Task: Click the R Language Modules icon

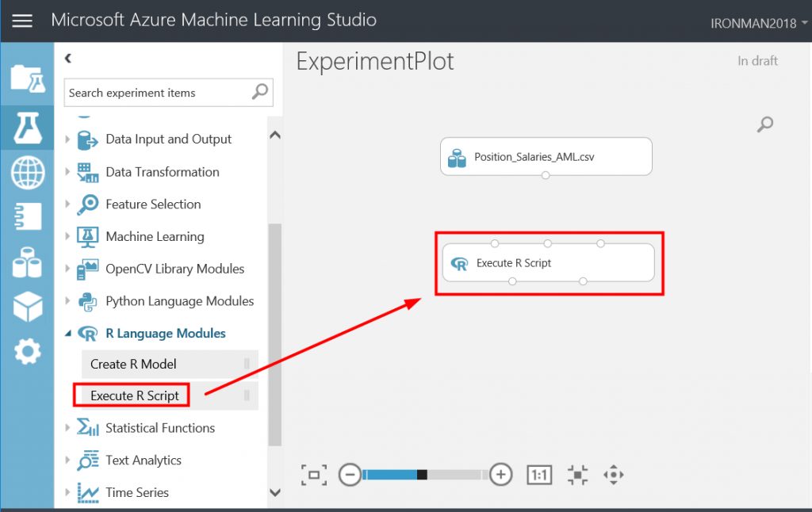Action: (x=87, y=334)
